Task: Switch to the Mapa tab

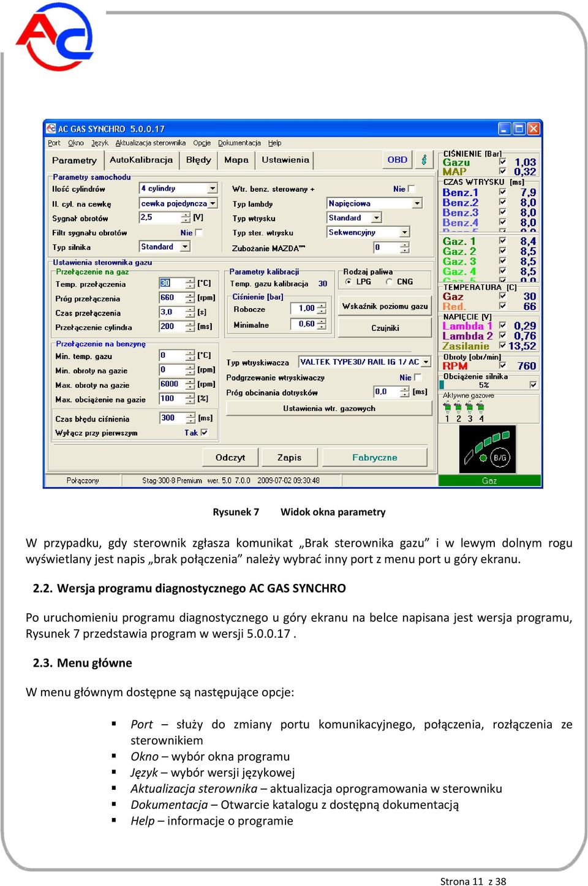Action: point(236,160)
